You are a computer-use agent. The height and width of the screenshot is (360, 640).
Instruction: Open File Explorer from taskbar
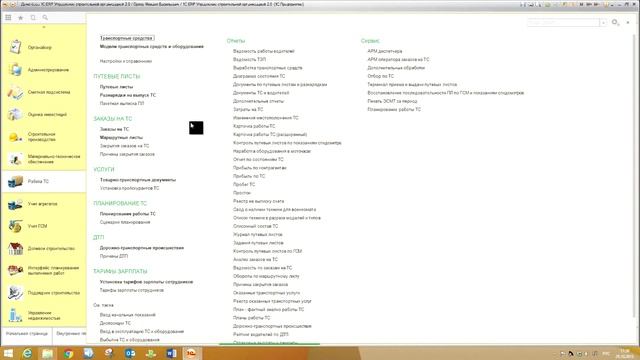(47, 353)
